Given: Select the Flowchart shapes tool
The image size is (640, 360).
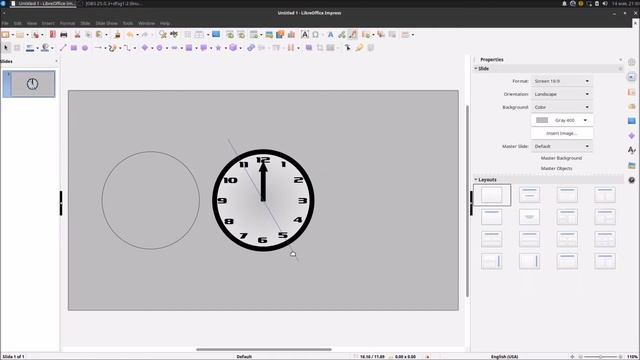Looking at the screenshot, I should [189, 48].
